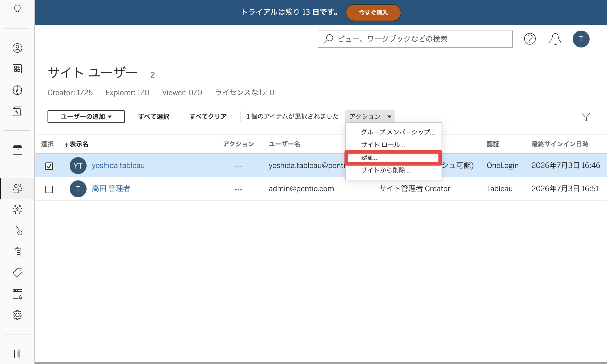Check the 高田 管理者 row checkbox

(49, 189)
